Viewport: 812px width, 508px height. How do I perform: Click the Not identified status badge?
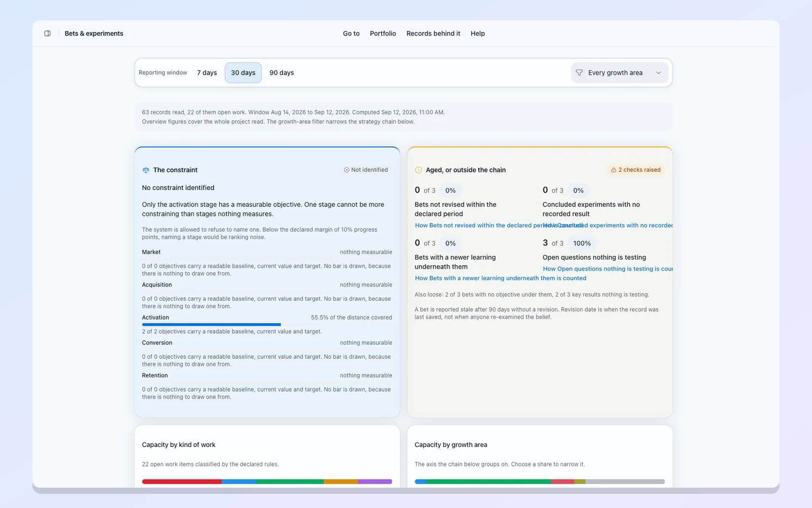pyautogui.click(x=366, y=170)
